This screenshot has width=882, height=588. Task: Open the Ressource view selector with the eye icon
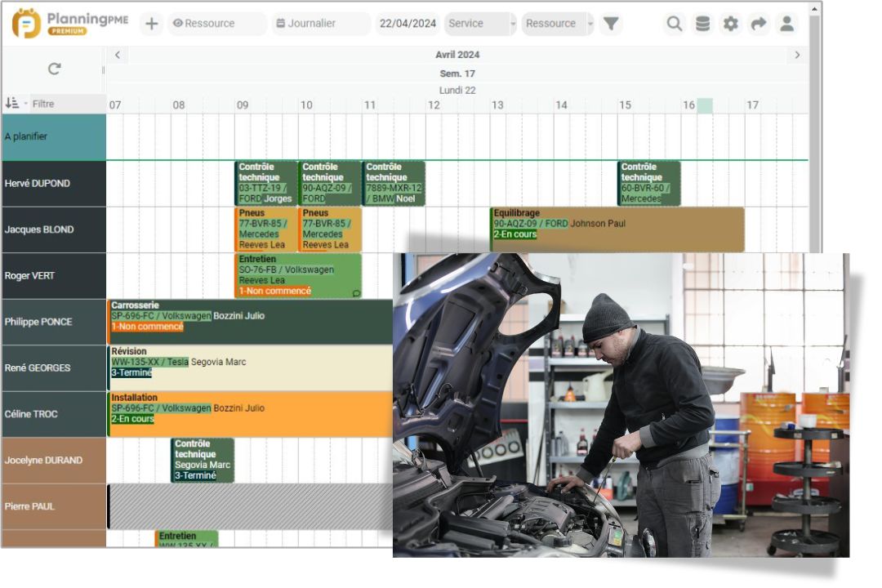pos(216,24)
